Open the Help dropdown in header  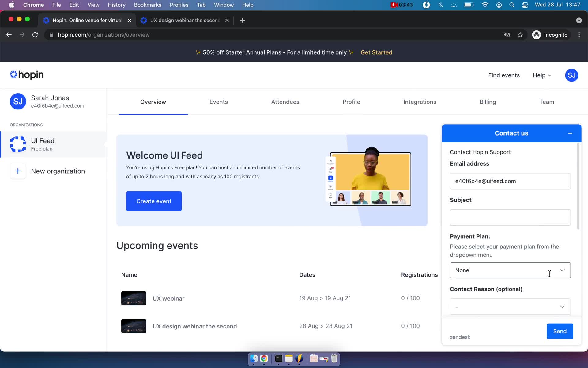coord(542,75)
